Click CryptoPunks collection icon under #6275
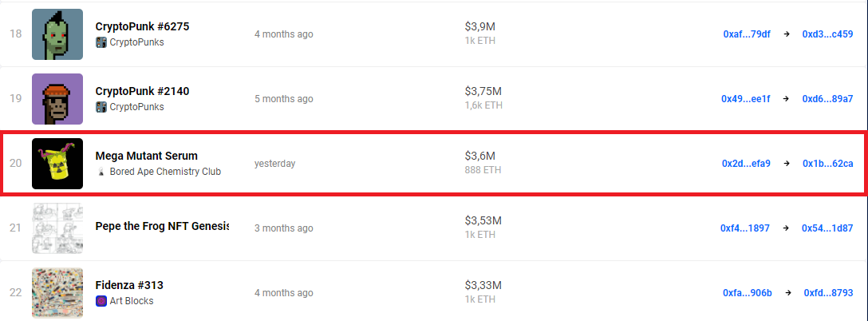Viewport: 868px width, 321px height. [101, 42]
